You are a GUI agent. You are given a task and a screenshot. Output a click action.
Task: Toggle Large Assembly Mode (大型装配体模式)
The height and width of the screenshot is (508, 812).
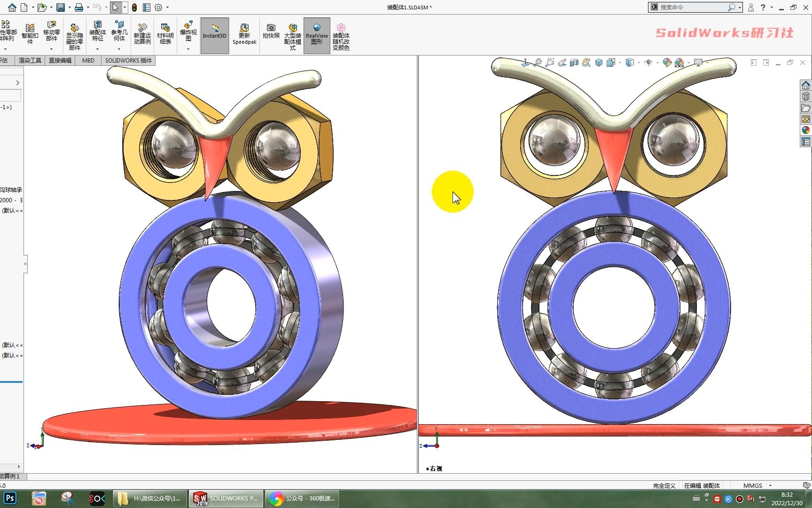coord(293,37)
